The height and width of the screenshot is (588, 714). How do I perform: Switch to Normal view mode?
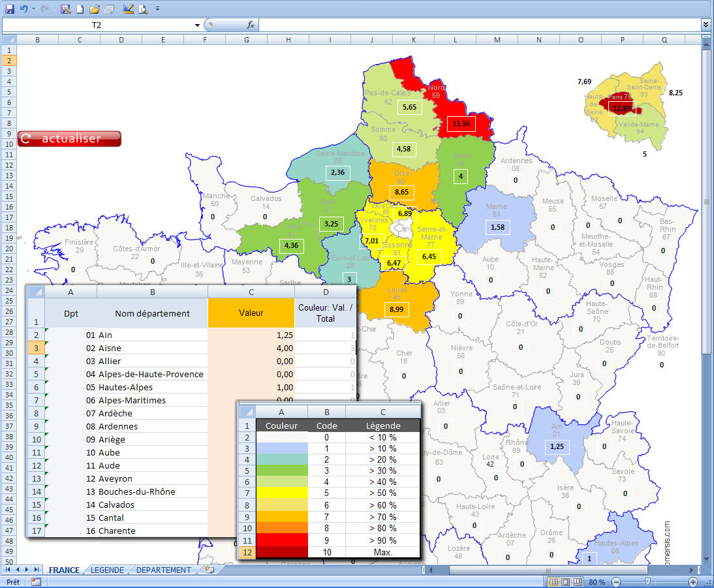[x=553, y=581]
